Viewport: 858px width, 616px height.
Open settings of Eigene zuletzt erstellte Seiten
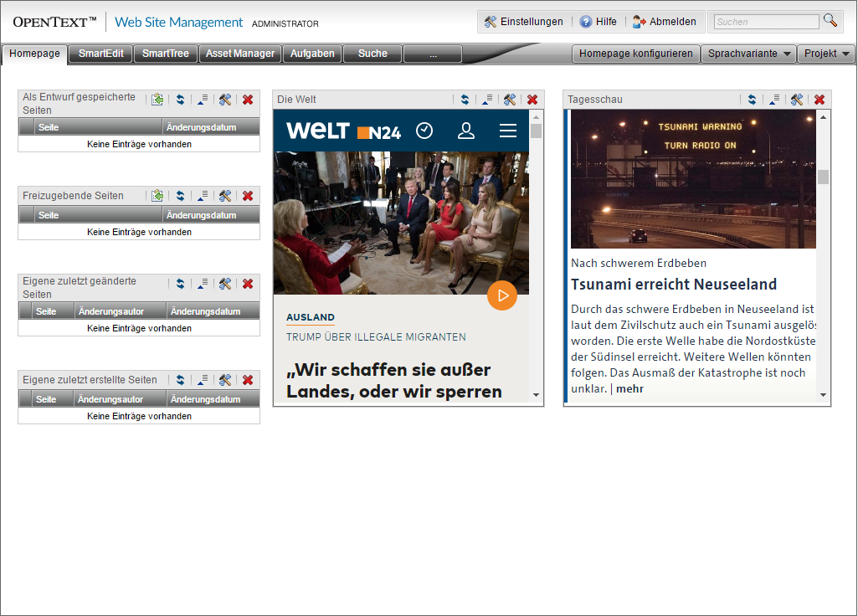click(x=225, y=380)
